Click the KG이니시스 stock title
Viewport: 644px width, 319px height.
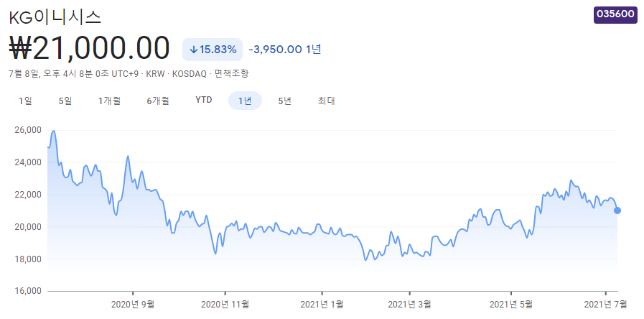click(x=55, y=17)
